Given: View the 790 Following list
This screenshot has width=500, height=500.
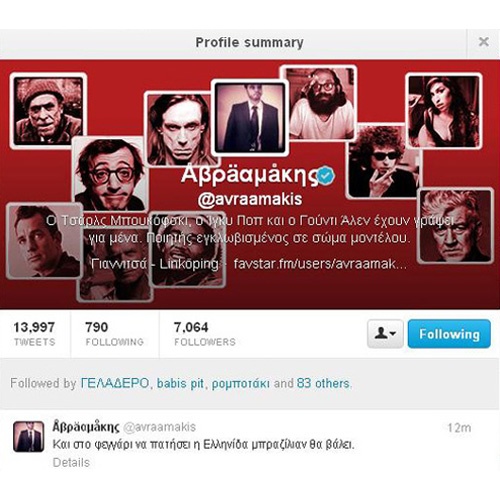Looking at the screenshot, I should [114, 334].
